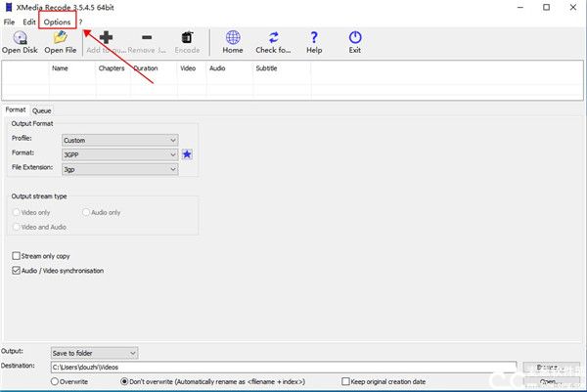587x392 pixels.
Task: Select the Don't overwrite radio button
Action: [124, 381]
